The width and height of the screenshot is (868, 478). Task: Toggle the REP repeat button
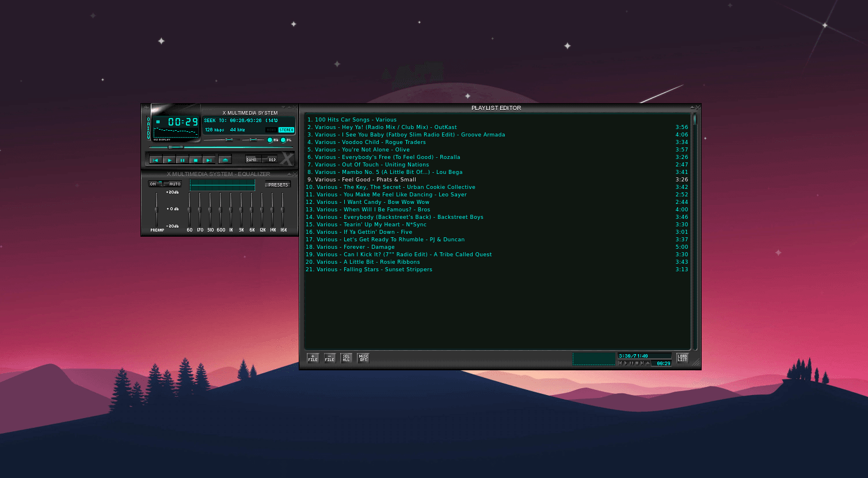pyautogui.click(x=269, y=160)
